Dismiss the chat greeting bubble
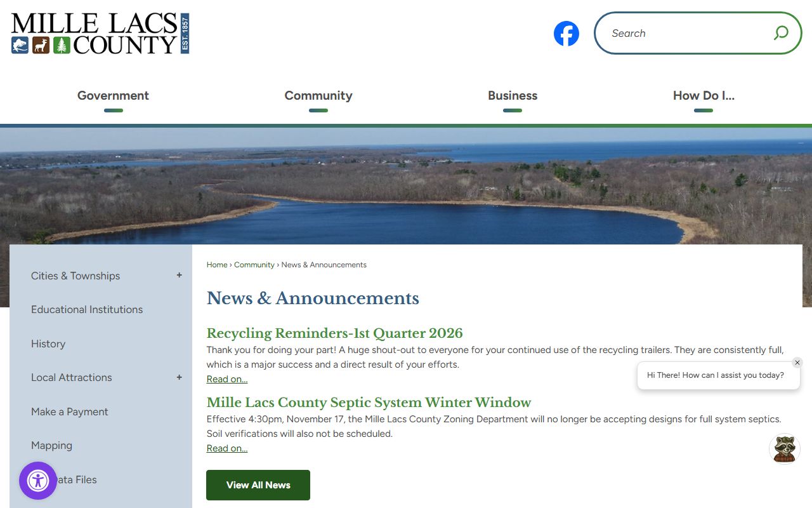This screenshot has height=508, width=812. click(797, 363)
